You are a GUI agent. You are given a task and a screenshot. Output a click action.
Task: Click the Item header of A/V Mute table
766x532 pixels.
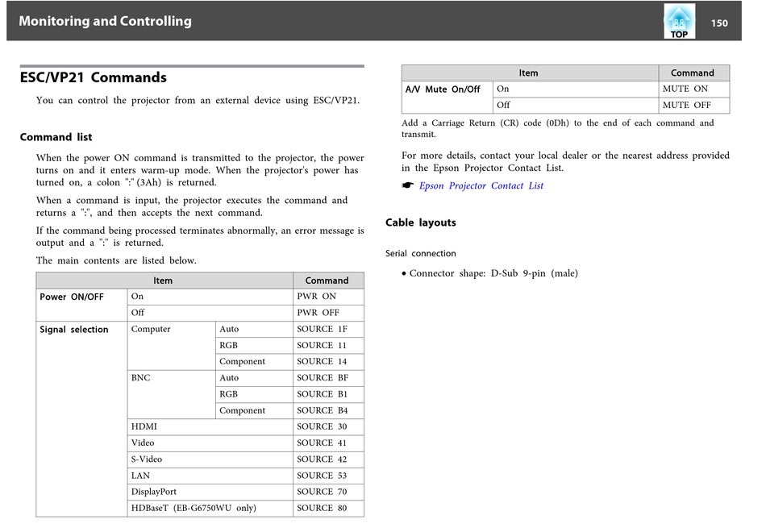[530, 73]
